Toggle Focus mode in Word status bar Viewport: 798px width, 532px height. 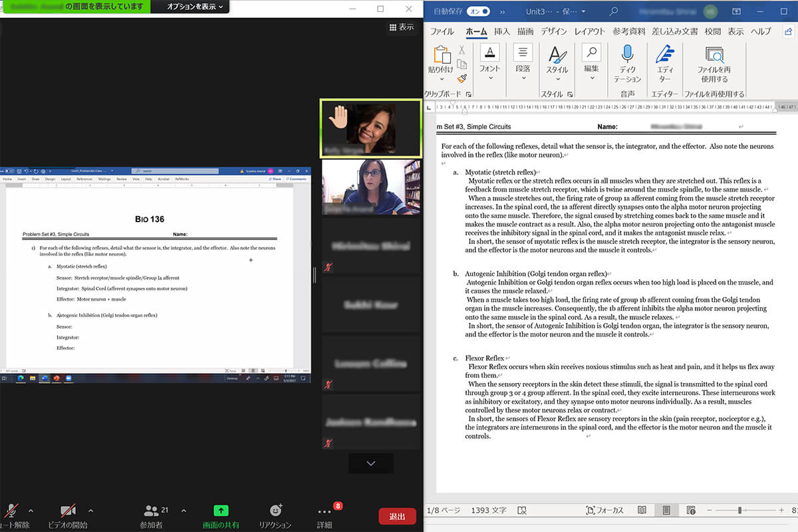coord(604,510)
